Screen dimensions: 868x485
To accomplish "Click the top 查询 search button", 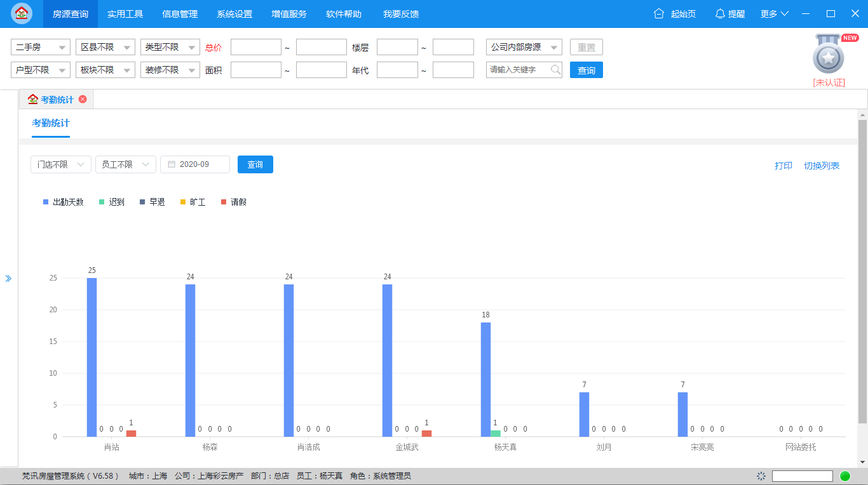I will (x=587, y=70).
